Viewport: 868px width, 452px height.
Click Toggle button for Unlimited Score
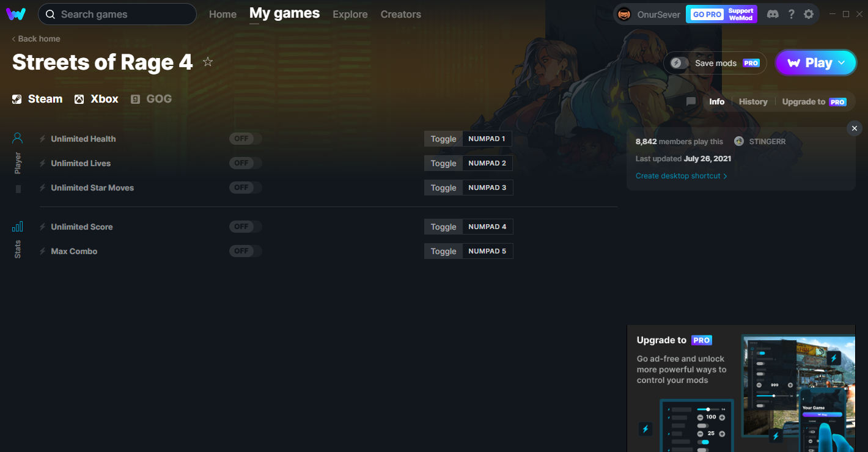(x=443, y=227)
